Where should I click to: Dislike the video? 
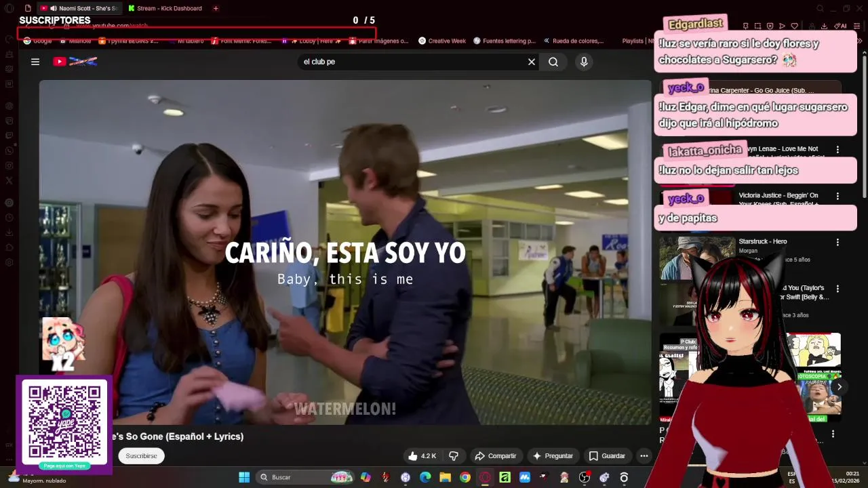click(454, 456)
